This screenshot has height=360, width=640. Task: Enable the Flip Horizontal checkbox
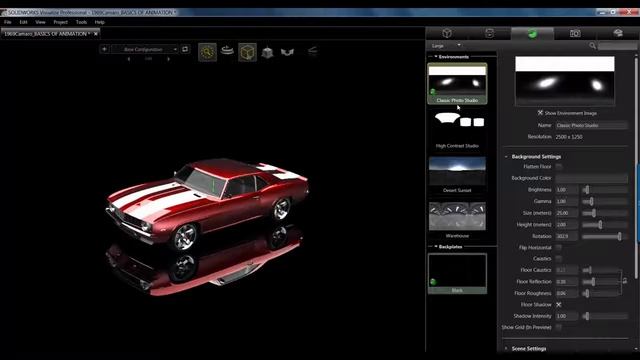(x=559, y=247)
